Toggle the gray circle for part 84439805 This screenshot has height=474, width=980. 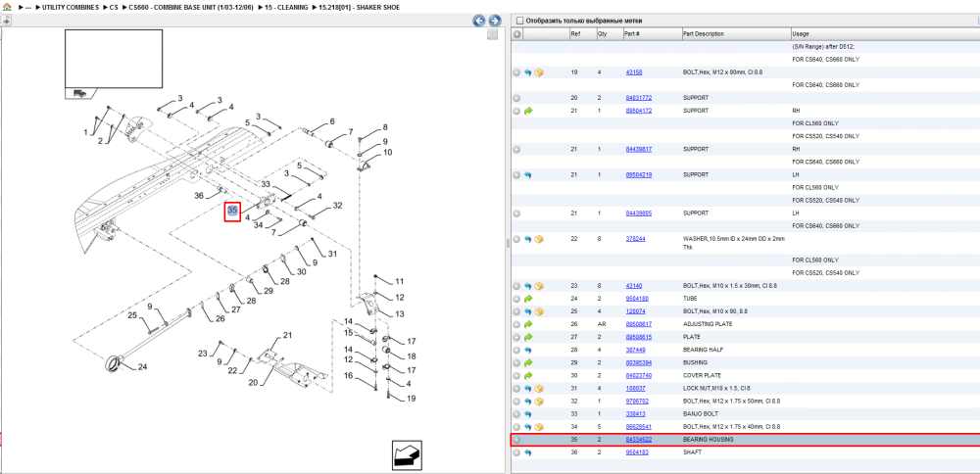(x=516, y=213)
